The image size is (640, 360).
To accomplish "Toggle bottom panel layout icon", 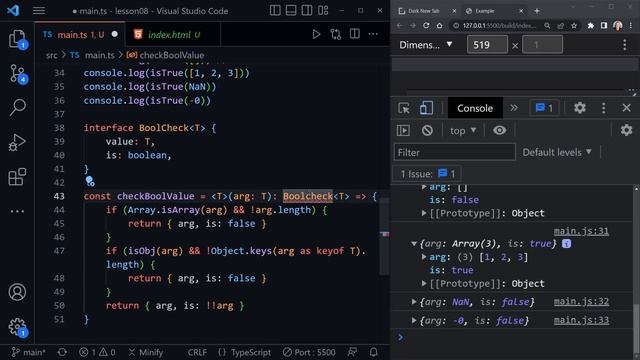I will pyautogui.click(x=291, y=10).
